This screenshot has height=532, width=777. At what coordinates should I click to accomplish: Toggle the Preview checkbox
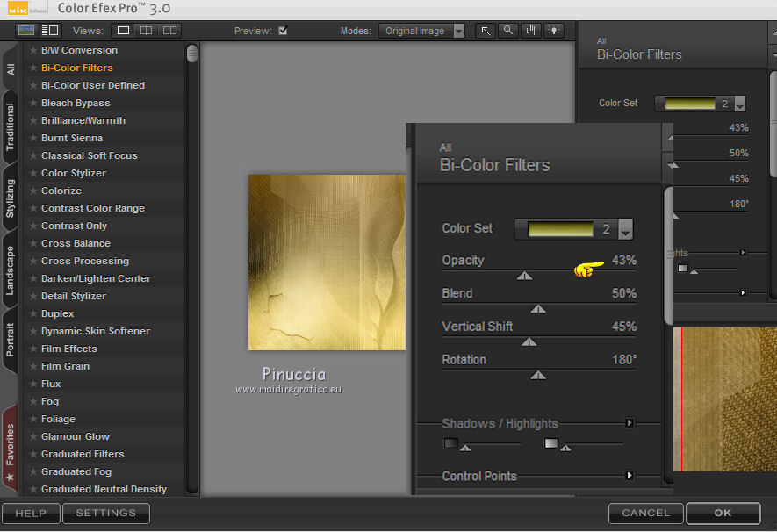[x=283, y=31]
